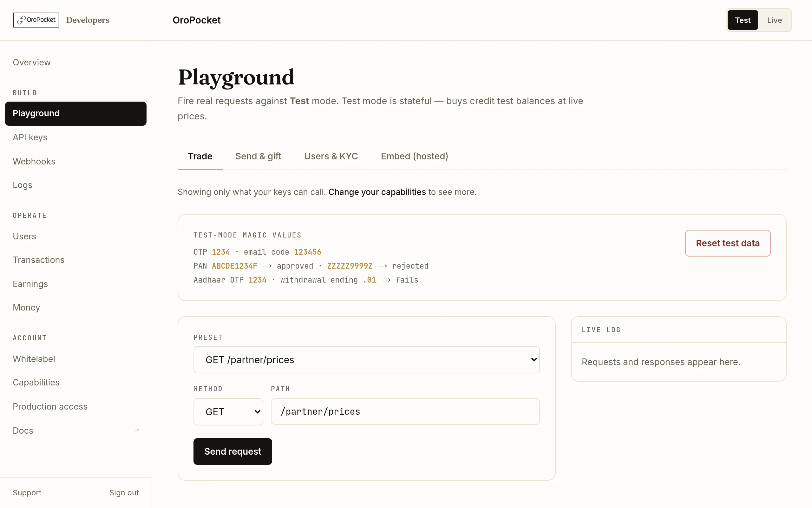
Task: Click the Developers label beside the logo
Action: tap(88, 20)
